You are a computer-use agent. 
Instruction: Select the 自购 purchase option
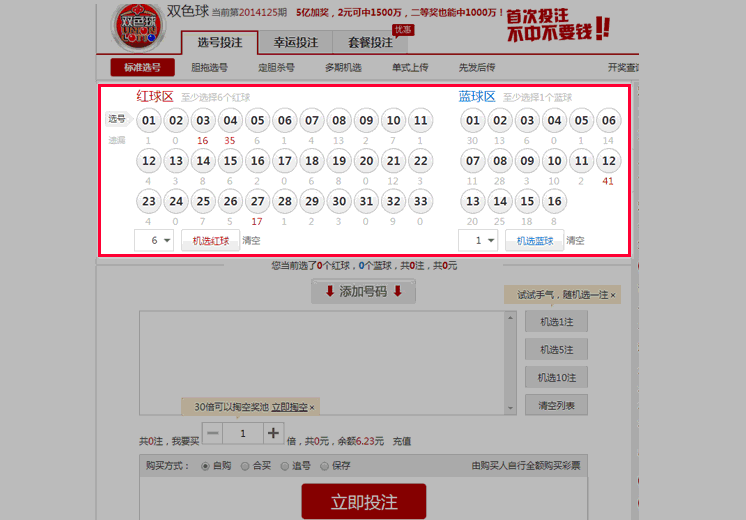(x=205, y=466)
